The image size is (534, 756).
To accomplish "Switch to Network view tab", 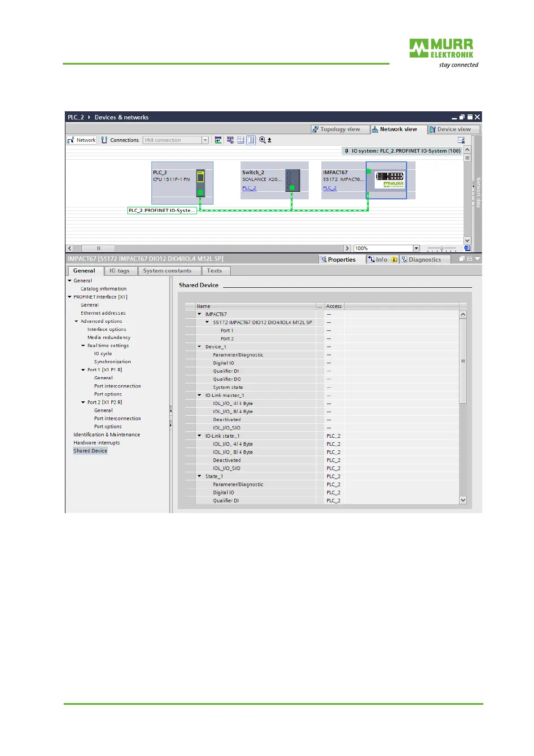I will [x=398, y=129].
